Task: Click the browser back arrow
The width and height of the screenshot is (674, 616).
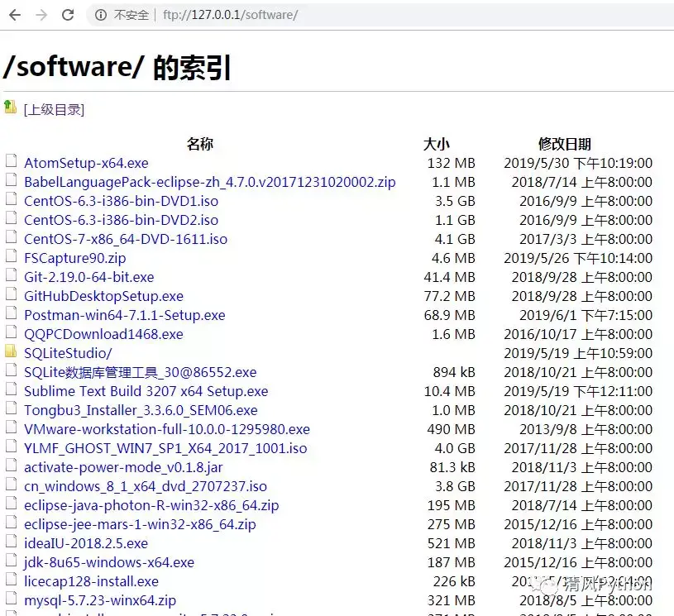Action: coord(13,14)
